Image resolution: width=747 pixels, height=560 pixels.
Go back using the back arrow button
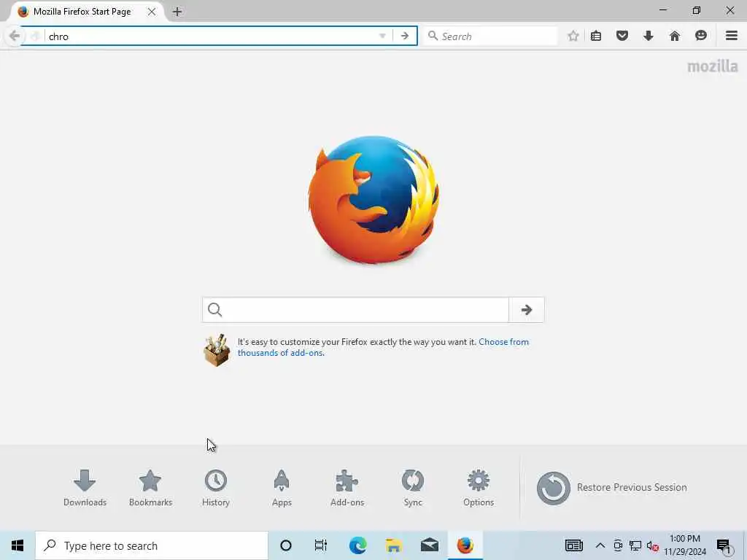(x=15, y=36)
